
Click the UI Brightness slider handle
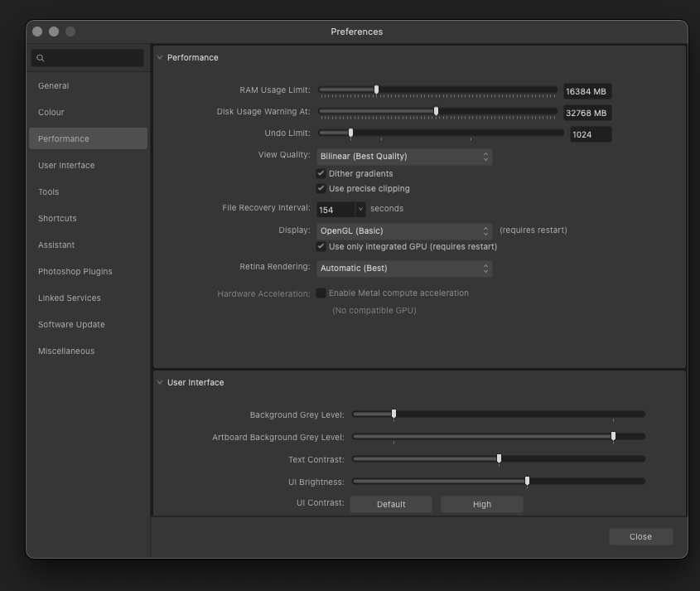pyautogui.click(x=527, y=481)
